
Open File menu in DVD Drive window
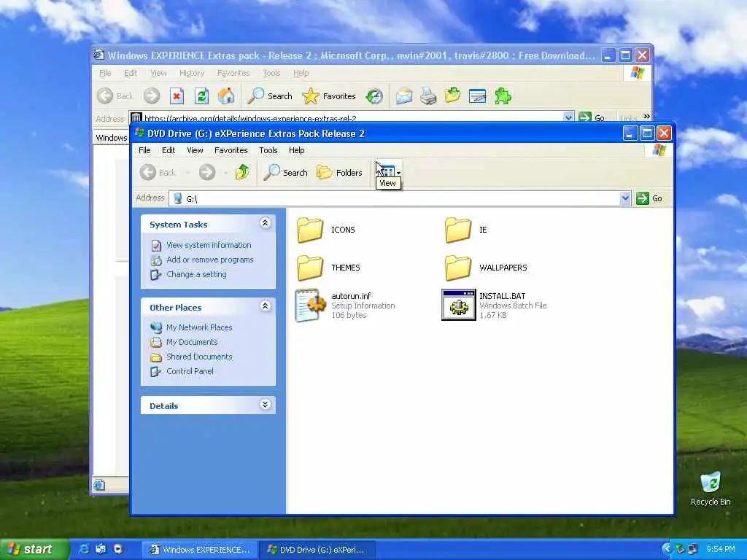click(144, 150)
